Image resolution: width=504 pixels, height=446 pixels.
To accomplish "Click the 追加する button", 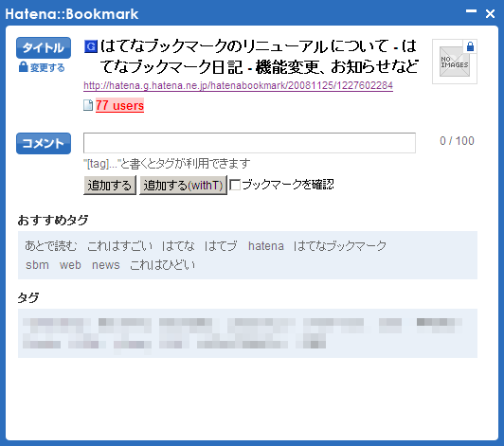I will [x=110, y=185].
